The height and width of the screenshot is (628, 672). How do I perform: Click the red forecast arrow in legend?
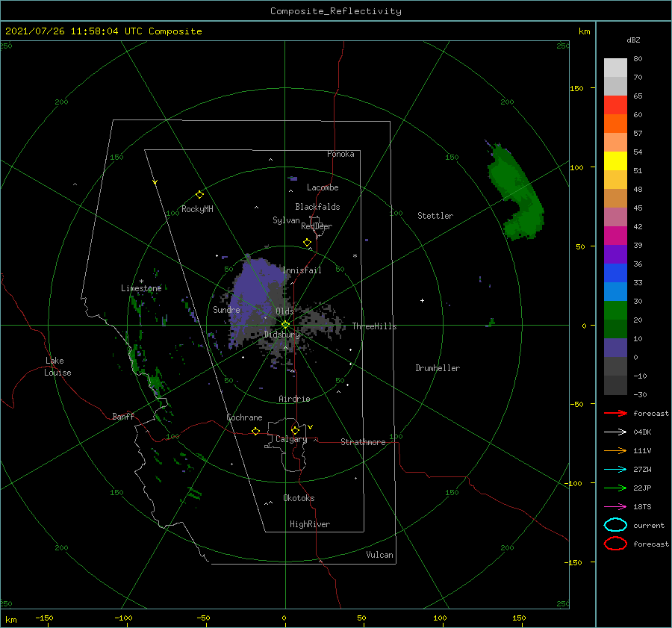(615, 413)
